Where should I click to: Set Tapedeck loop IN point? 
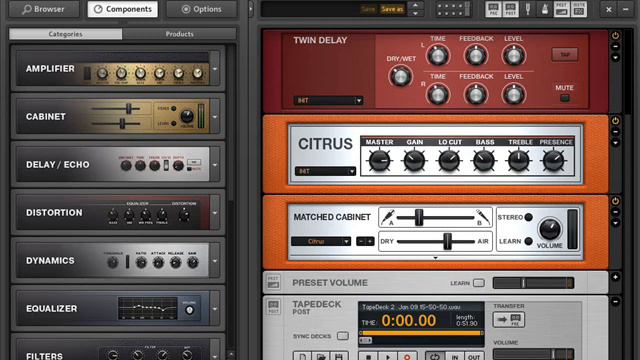(455, 356)
